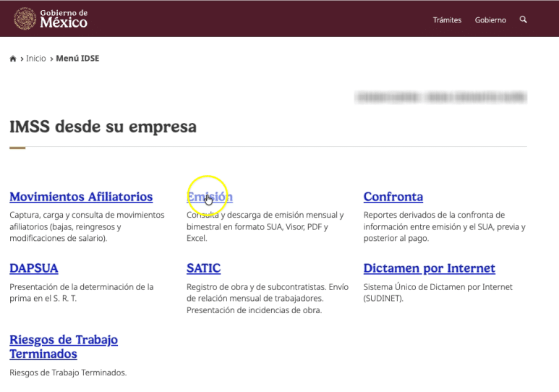Open the search magnifier icon

523,20
